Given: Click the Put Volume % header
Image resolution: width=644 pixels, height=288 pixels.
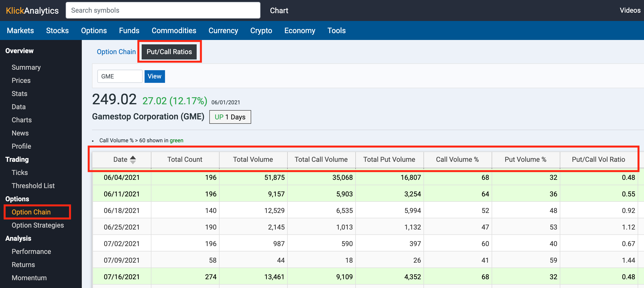Looking at the screenshot, I should pos(525,160).
